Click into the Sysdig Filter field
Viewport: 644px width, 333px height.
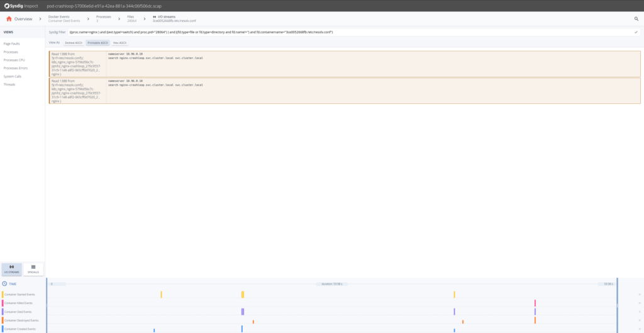349,32
